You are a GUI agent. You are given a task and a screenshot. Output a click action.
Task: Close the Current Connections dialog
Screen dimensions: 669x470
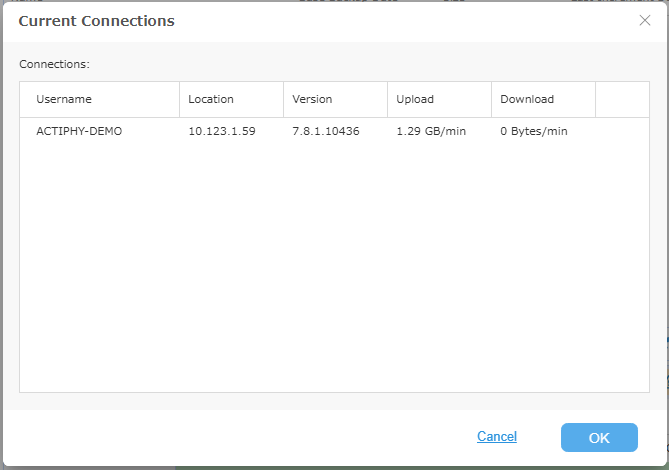[x=645, y=20]
